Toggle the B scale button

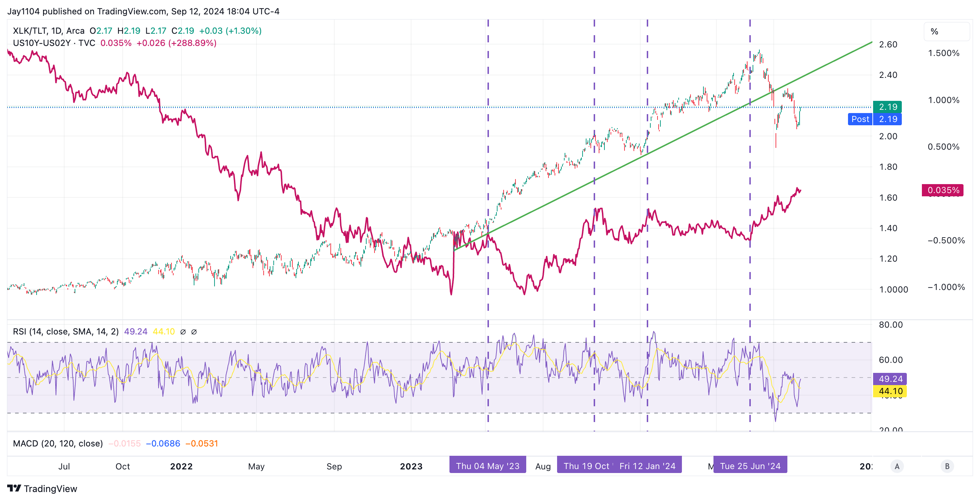tap(947, 466)
